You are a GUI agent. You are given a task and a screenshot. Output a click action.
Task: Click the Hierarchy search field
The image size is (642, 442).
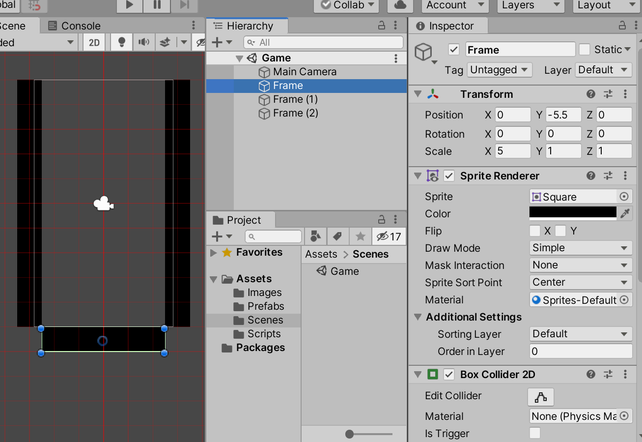(x=323, y=42)
